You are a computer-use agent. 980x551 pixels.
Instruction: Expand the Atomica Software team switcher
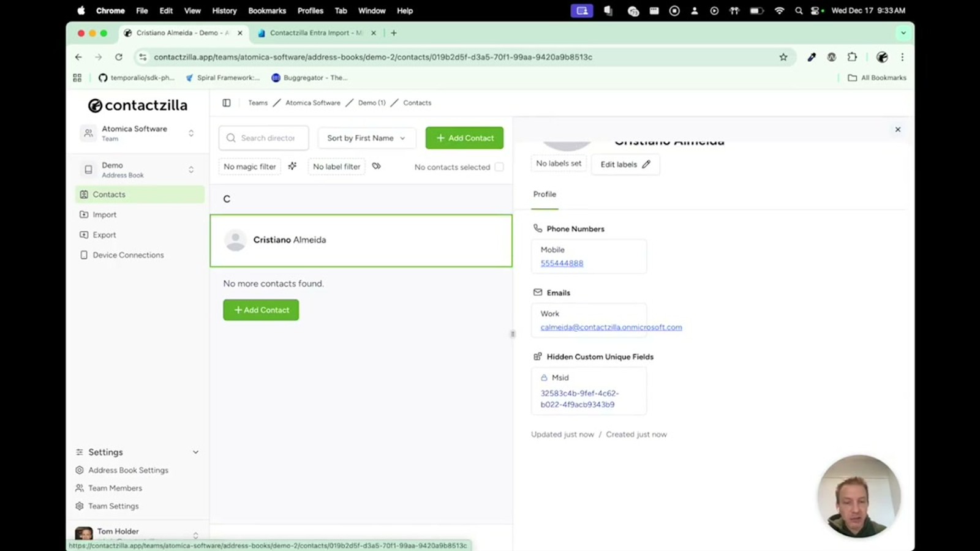pos(191,133)
